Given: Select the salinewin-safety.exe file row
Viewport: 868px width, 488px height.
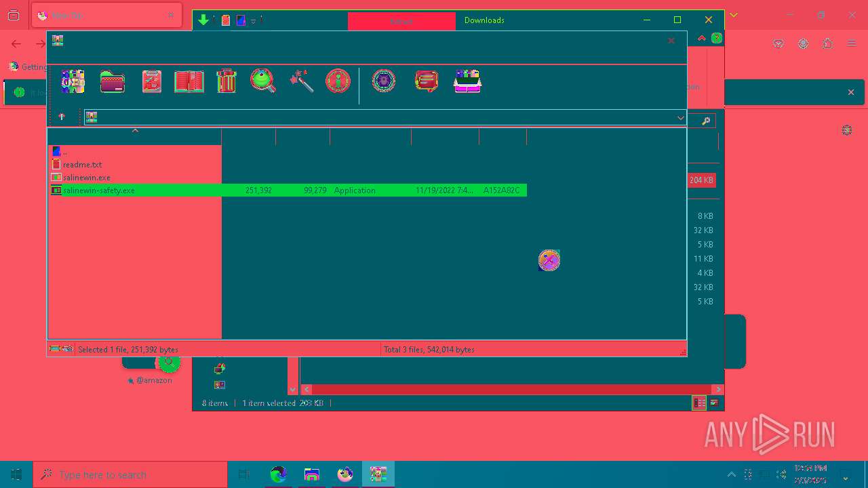Looking at the screenshot, I should tap(289, 190).
